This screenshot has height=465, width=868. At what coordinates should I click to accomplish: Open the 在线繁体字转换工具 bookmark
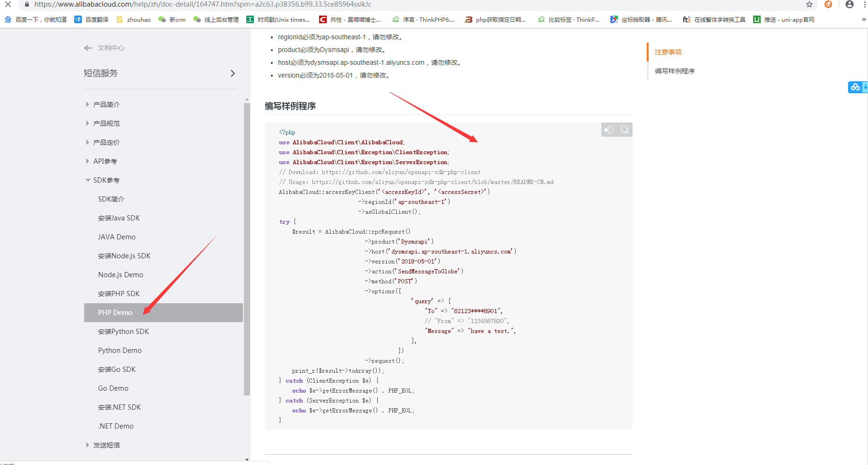(714, 19)
